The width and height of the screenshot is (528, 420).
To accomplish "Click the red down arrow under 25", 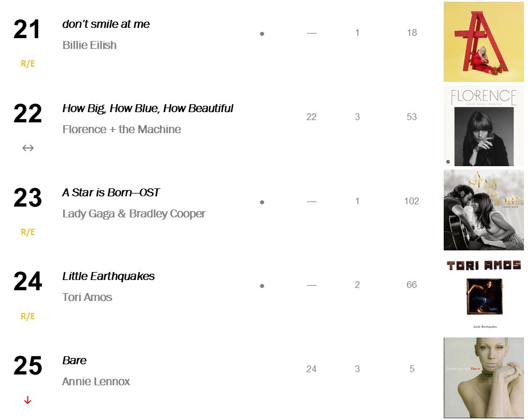I will (27, 401).
